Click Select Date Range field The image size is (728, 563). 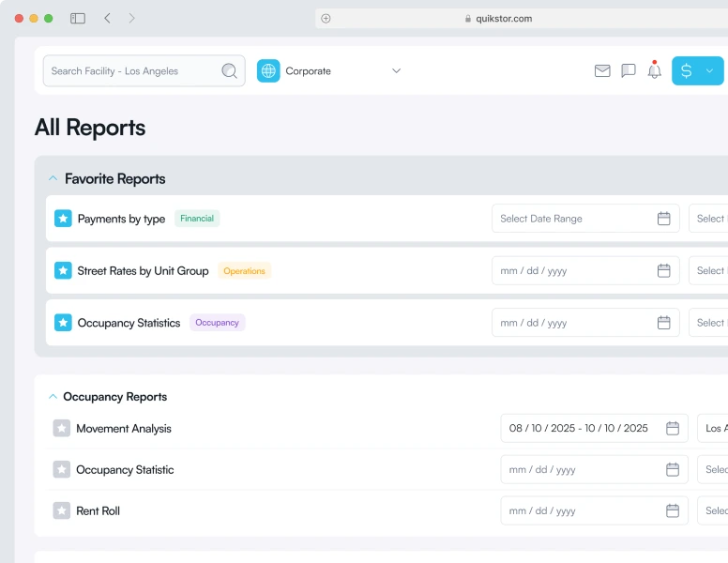click(585, 219)
